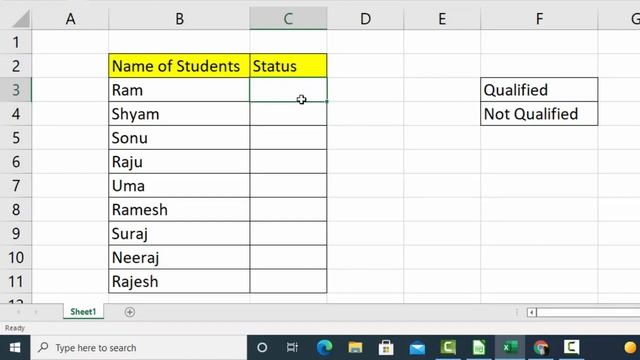Image resolution: width=640 pixels, height=360 pixels.
Task: Open File Explorer from the taskbar
Action: 355,348
